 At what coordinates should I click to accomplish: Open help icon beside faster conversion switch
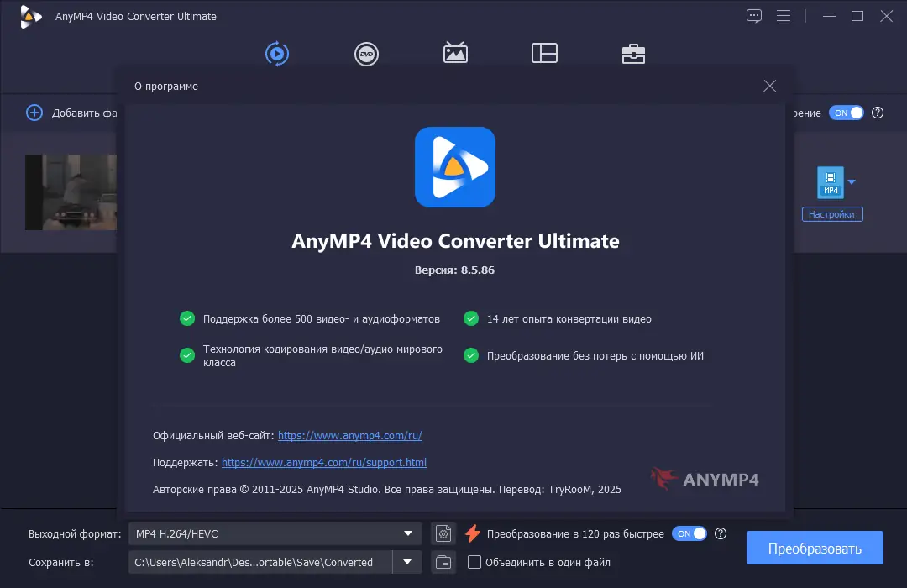(721, 533)
